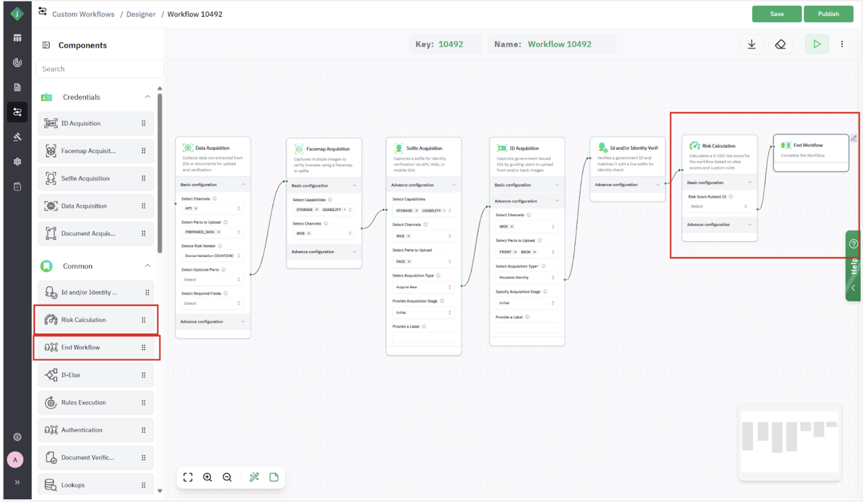Image resolution: width=863 pixels, height=504 pixels.
Task: Click the green note icon in canvas toolbar
Action: tap(274, 477)
